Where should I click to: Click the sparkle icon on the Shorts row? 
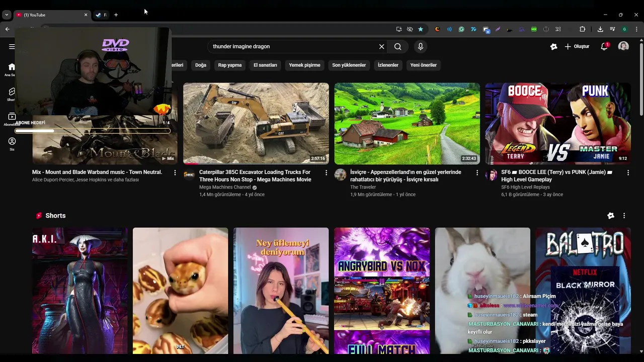611,216
